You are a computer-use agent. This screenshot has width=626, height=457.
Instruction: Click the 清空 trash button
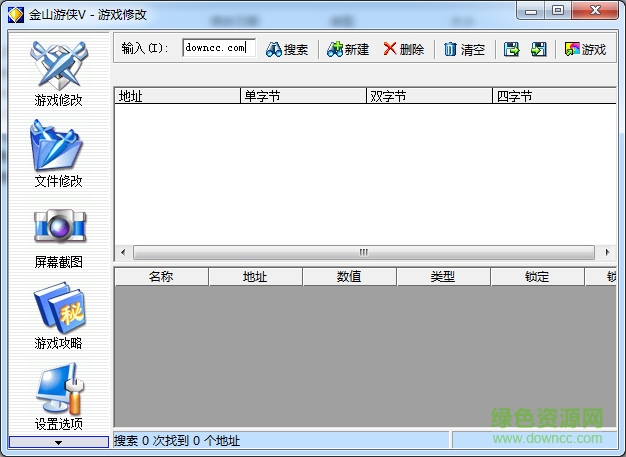point(464,49)
